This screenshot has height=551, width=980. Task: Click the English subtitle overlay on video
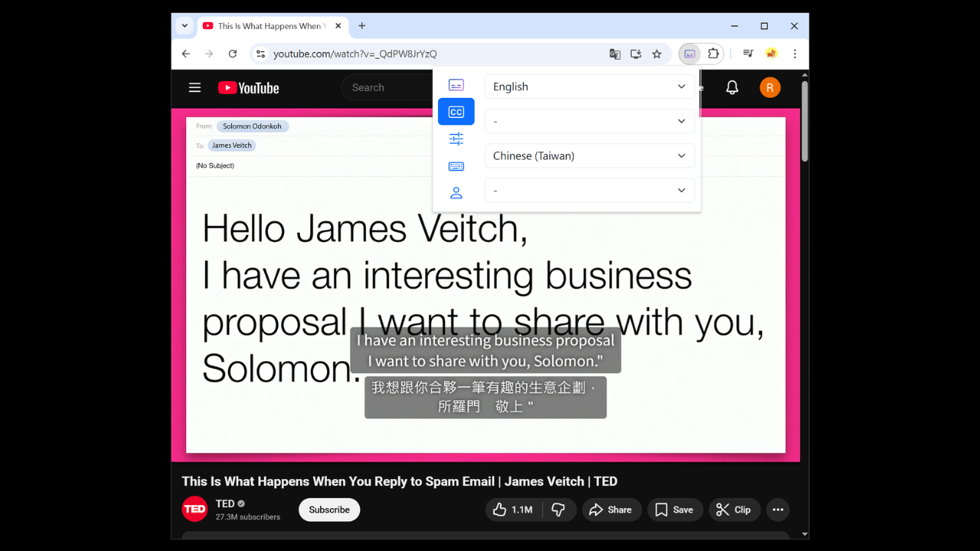click(485, 350)
